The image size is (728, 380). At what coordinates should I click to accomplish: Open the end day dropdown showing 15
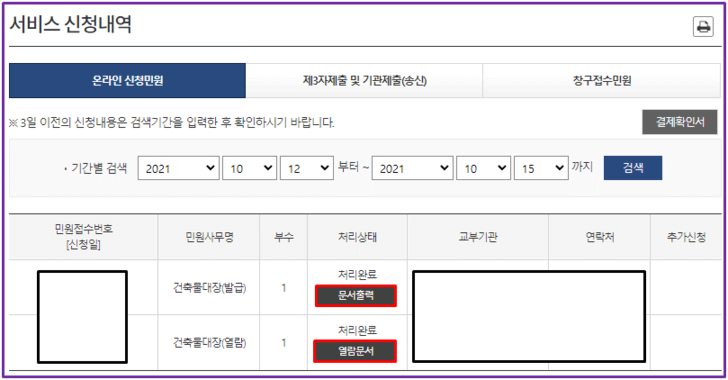tap(541, 168)
